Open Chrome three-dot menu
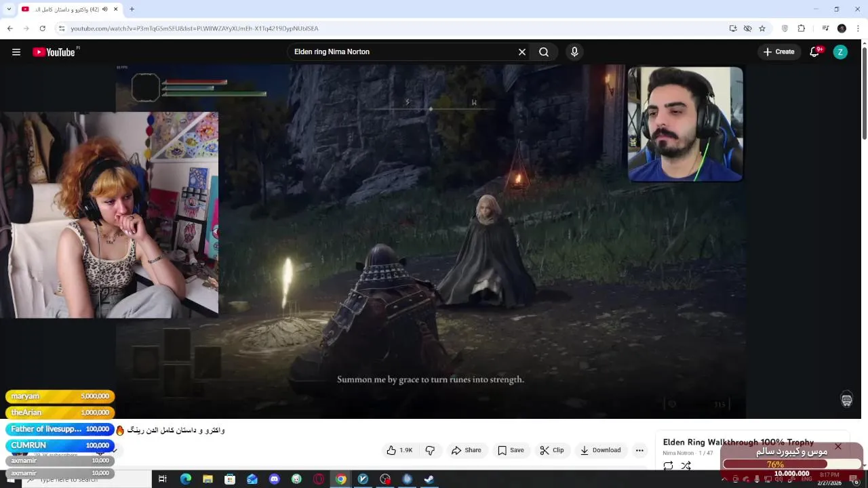868x488 pixels. pyautogui.click(x=858, y=28)
